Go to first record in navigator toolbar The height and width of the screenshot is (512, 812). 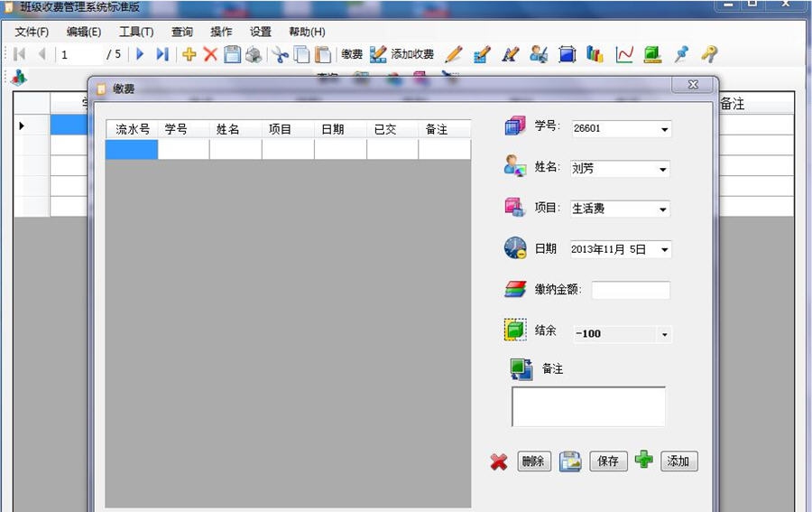coord(20,54)
